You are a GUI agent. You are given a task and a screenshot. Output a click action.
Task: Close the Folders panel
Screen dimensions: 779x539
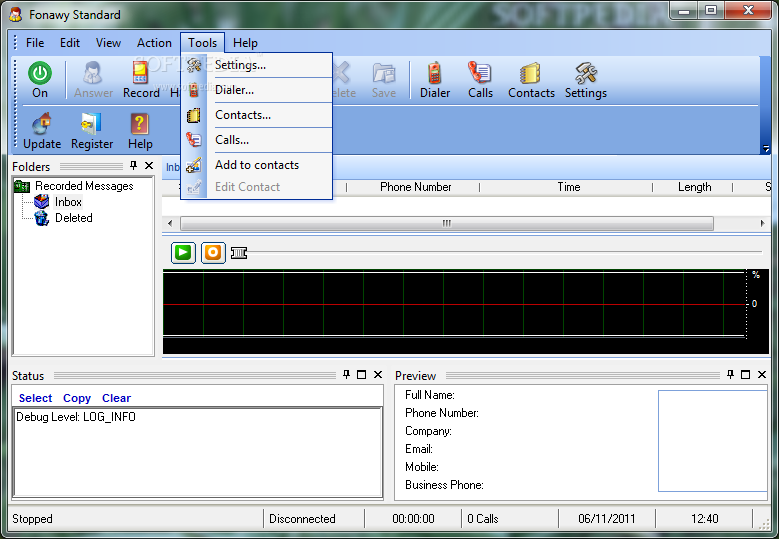pyautogui.click(x=149, y=165)
